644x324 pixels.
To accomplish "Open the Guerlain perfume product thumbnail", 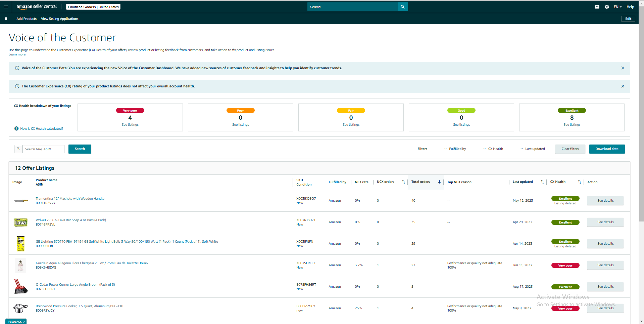I will 20,265.
